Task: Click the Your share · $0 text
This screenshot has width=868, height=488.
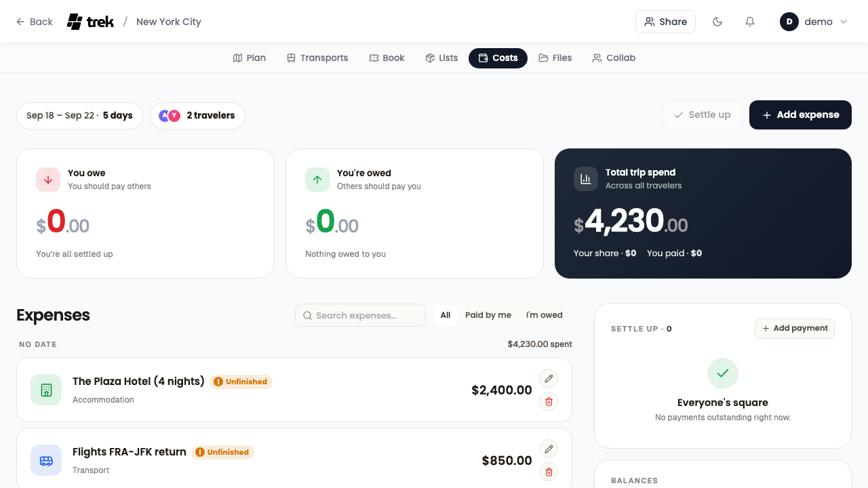Action: pyautogui.click(x=605, y=253)
